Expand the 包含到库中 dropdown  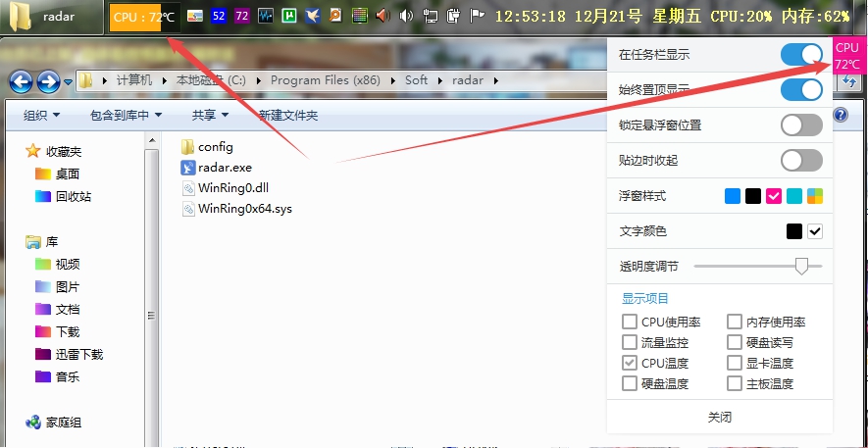(126, 116)
